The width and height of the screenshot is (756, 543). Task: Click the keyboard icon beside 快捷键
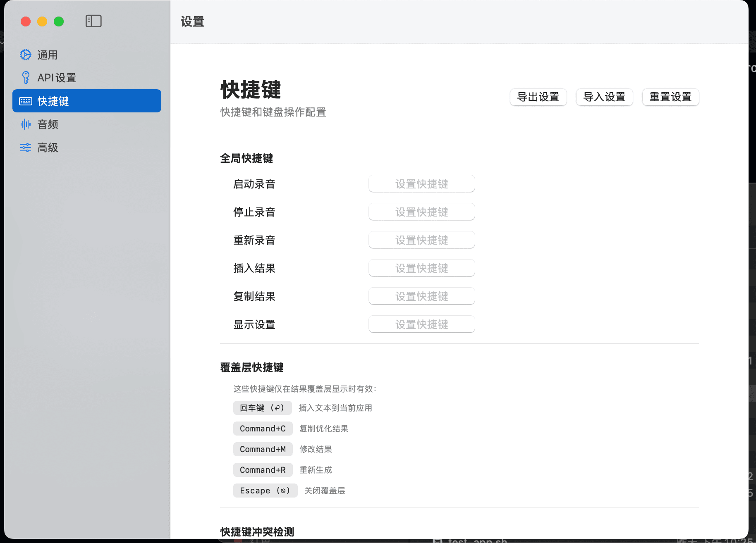(x=26, y=101)
